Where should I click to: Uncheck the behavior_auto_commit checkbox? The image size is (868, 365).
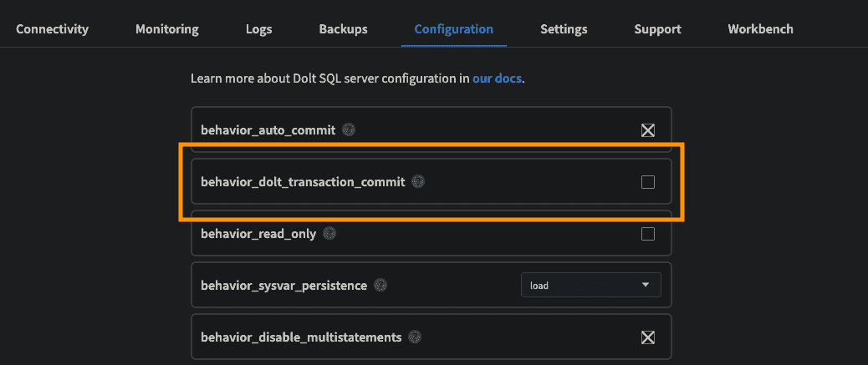[648, 130]
